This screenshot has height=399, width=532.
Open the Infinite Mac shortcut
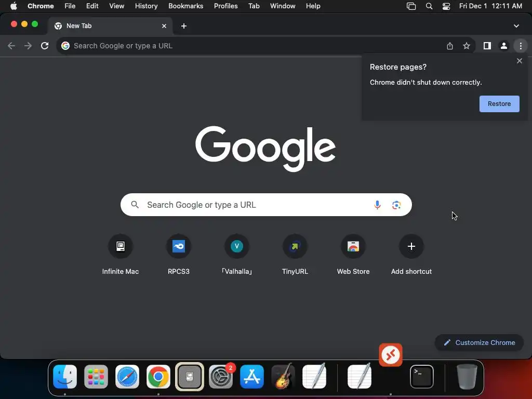tap(121, 255)
